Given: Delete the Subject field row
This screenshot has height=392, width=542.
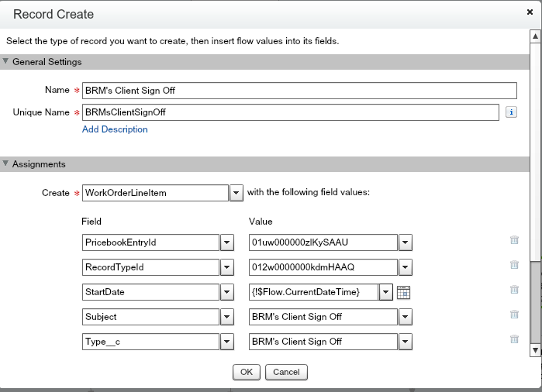Looking at the screenshot, I should pos(514,315).
